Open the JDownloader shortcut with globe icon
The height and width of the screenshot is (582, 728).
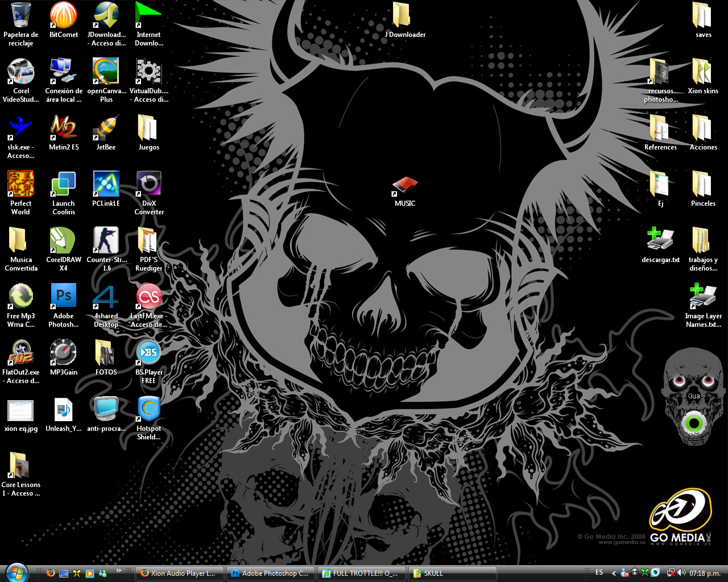tap(106, 16)
